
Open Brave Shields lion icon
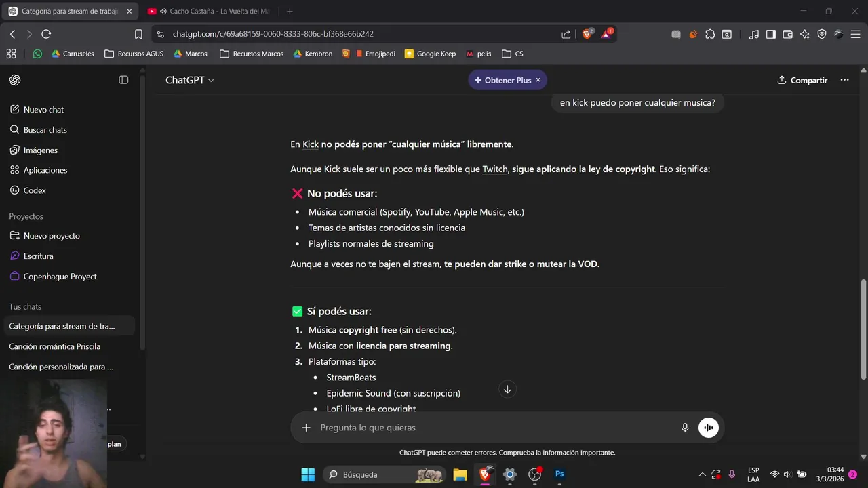pos(587,34)
